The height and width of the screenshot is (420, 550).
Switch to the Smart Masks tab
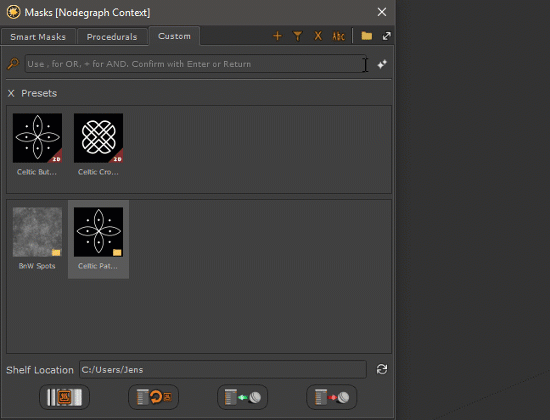coord(38,37)
